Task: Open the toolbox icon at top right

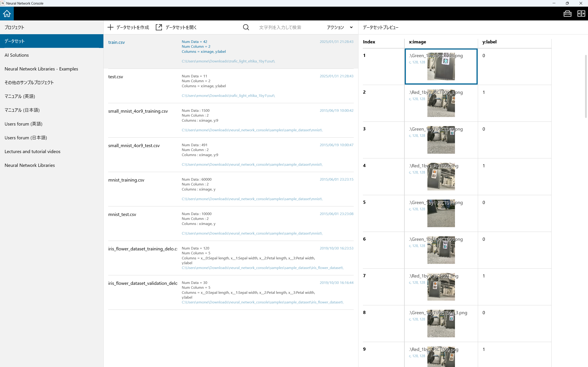Action: (567, 14)
